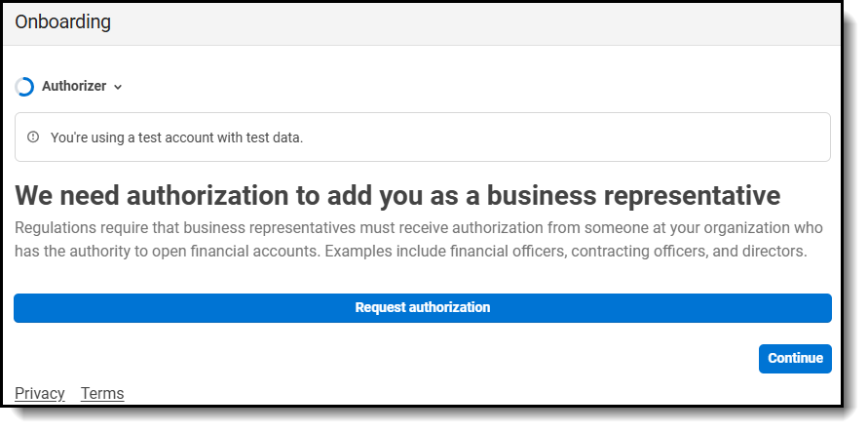This screenshot has width=868, height=432.
Task: Click the circular step progress icon
Action: (x=24, y=87)
